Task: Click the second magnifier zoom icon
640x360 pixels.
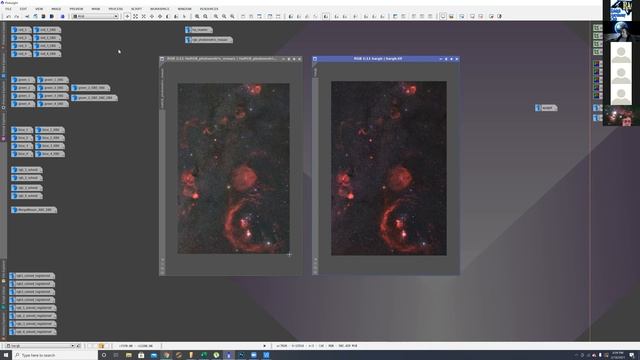Action: point(205,16)
